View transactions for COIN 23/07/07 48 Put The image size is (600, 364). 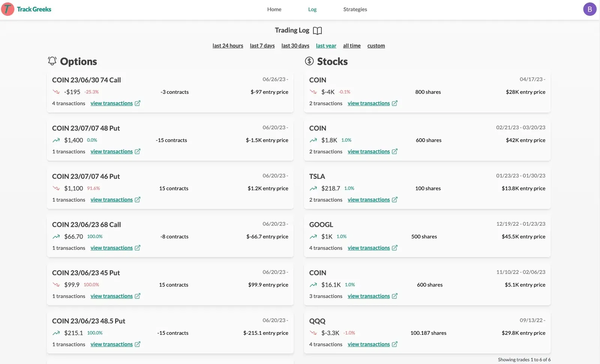[112, 151]
